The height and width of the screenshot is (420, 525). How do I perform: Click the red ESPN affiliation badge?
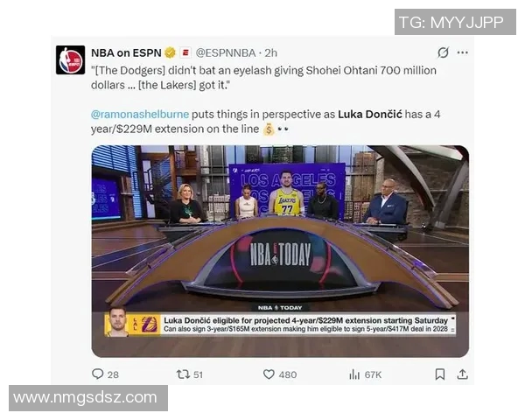click(185, 52)
